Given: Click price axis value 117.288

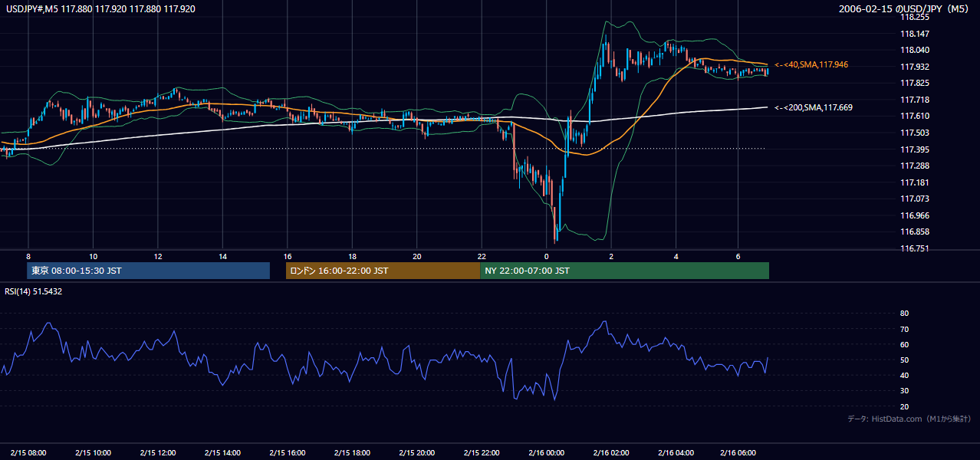Looking at the screenshot, I should click(913, 166).
